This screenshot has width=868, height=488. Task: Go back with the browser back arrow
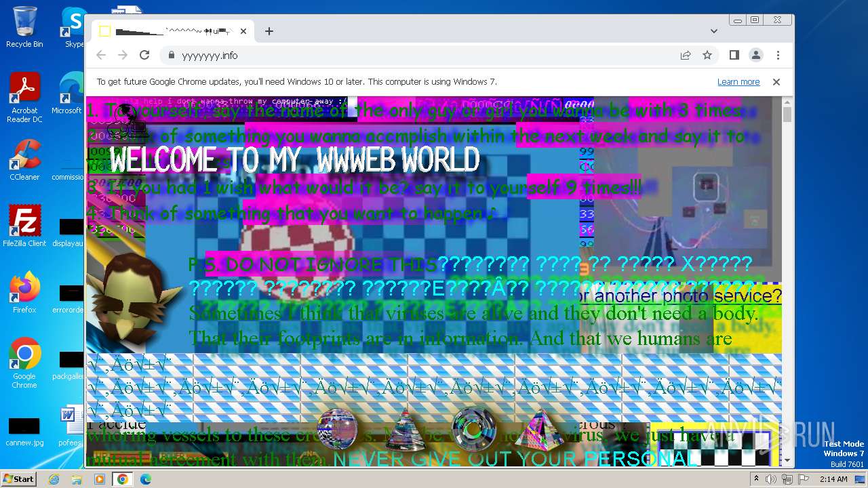pos(101,56)
